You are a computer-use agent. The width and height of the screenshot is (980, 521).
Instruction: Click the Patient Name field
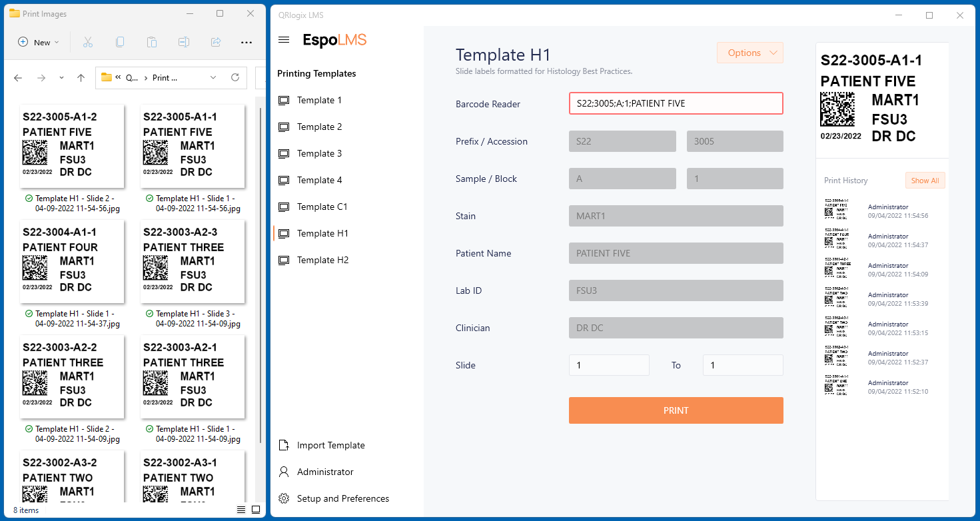[x=676, y=253]
